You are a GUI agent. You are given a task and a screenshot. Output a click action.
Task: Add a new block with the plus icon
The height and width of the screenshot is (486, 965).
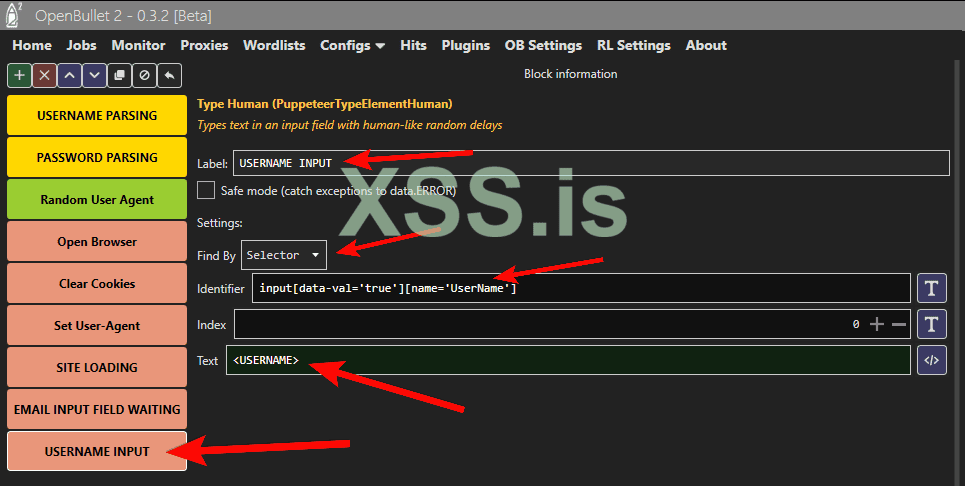click(x=20, y=76)
